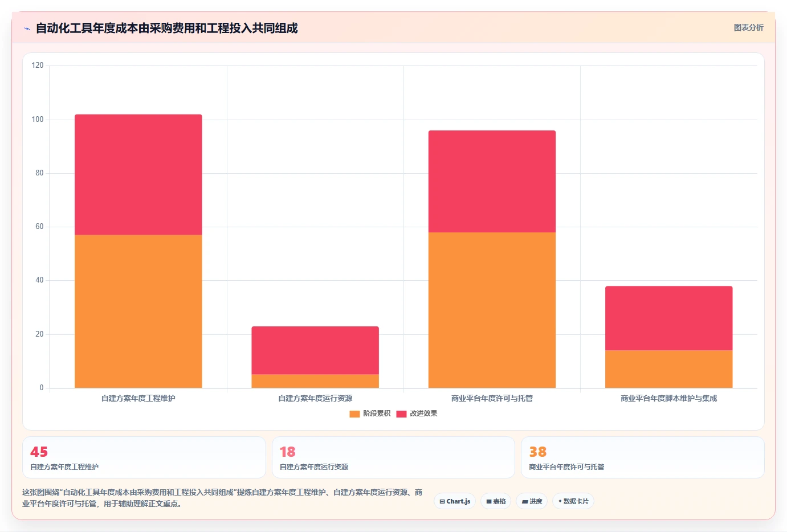Click the y-axis value 100
Image resolution: width=787 pixels, height=532 pixels.
pos(38,119)
